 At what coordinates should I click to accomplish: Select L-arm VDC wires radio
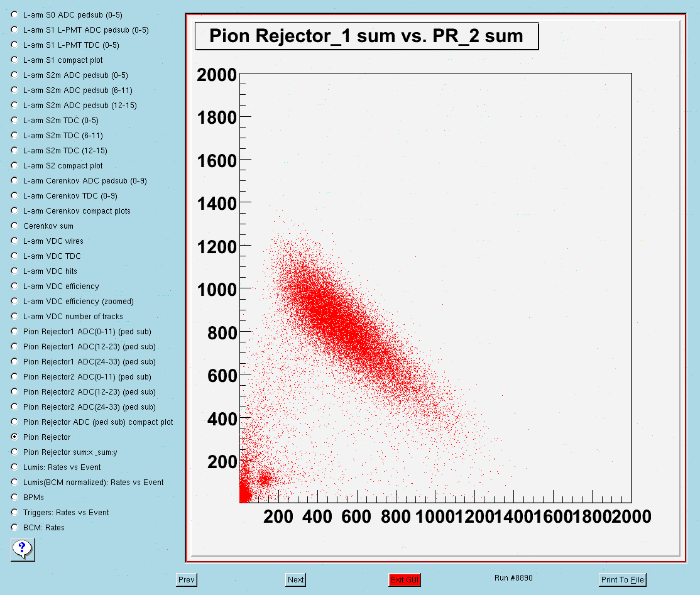pos(14,241)
